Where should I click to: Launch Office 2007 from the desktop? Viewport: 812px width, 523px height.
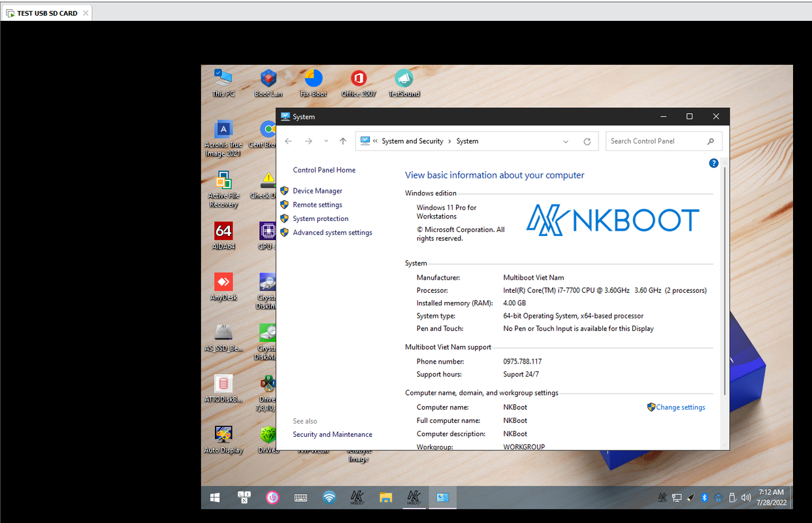[359, 83]
